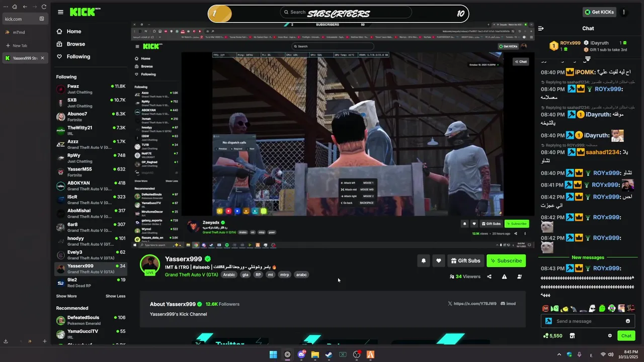
Task: Turn on notifications with the bell icon
Action: tap(424, 260)
